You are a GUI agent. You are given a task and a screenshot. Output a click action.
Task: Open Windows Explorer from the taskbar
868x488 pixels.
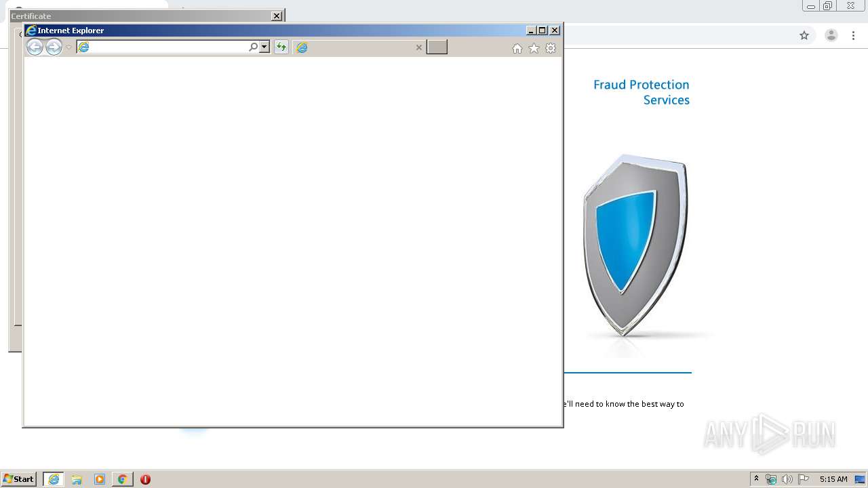(x=77, y=479)
